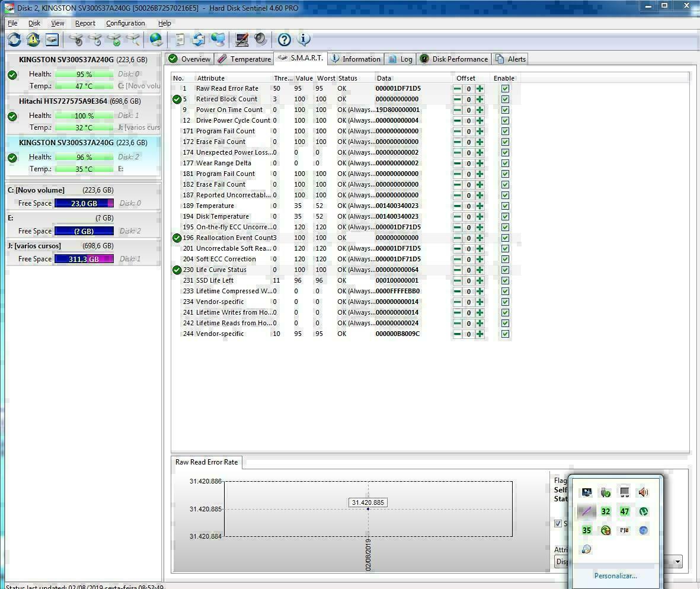
Task: Increase offset for Disk Temperature attribute 194
Action: 480,216
